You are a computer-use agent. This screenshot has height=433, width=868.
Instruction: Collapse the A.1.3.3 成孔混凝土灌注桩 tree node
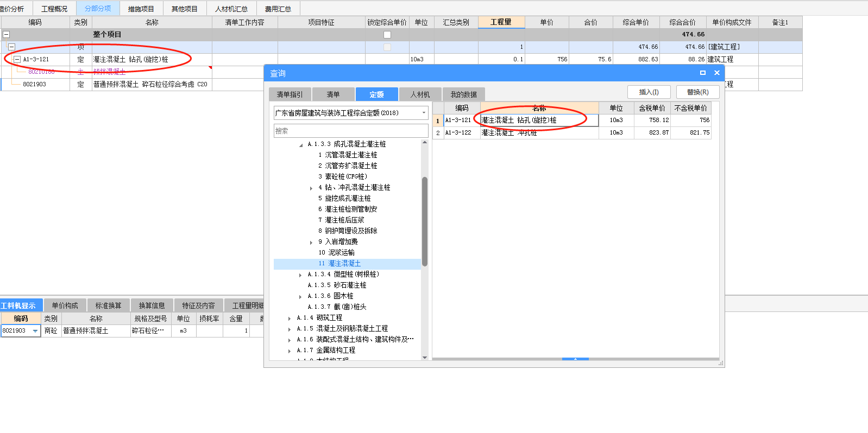click(301, 144)
